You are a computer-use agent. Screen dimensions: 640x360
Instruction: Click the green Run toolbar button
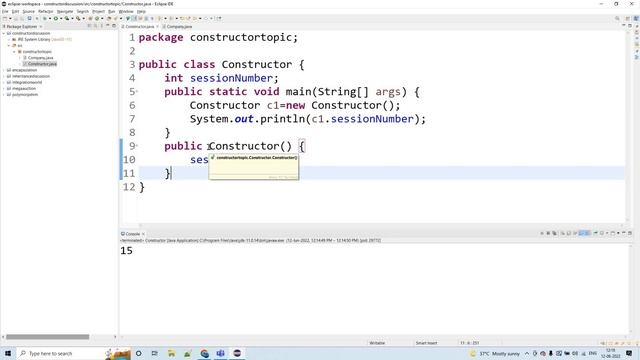(x=56, y=18)
